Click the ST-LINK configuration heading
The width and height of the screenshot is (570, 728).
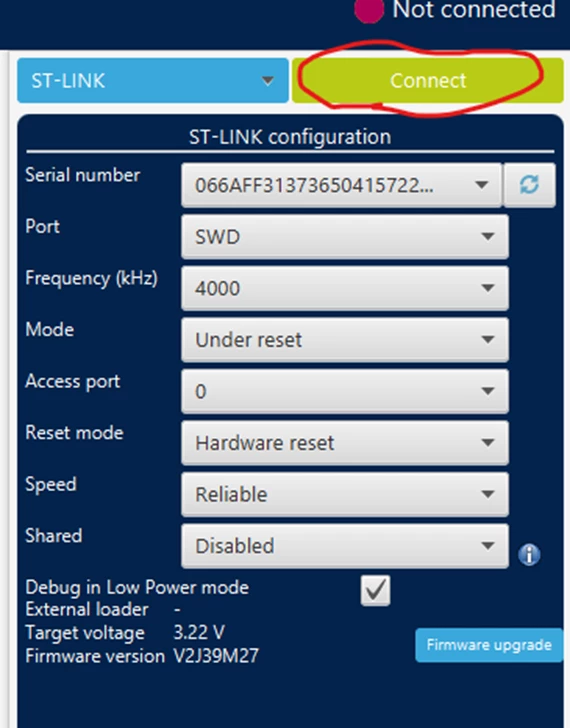coord(290,137)
